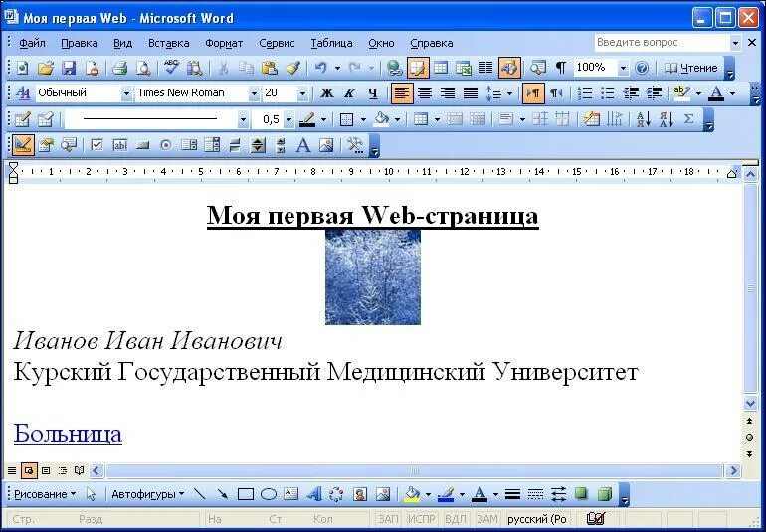Select the Arrow drawing tool
Viewport: 766px width, 532px height.
point(222,494)
